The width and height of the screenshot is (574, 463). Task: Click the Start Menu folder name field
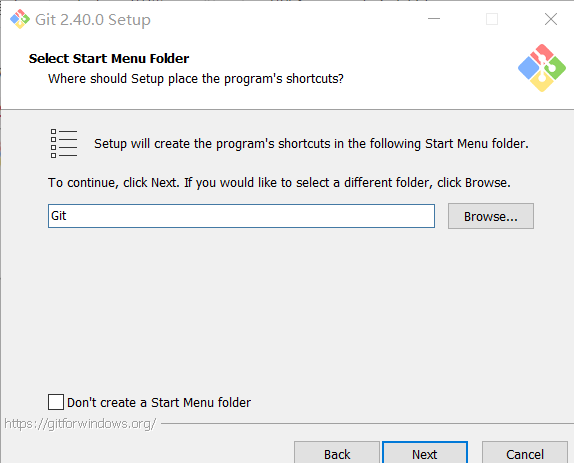point(241,216)
